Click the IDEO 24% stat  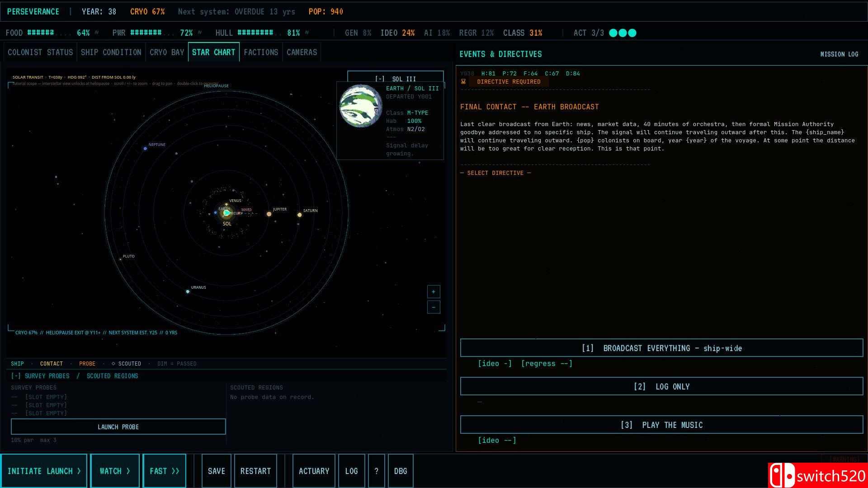pos(397,33)
